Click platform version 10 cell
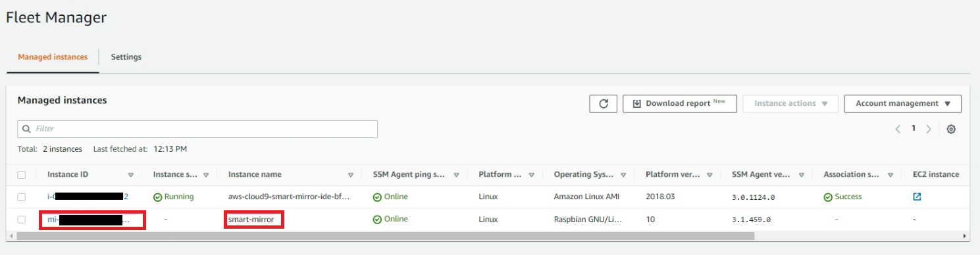This screenshot has height=255, width=980. click(x=650, y=219)
